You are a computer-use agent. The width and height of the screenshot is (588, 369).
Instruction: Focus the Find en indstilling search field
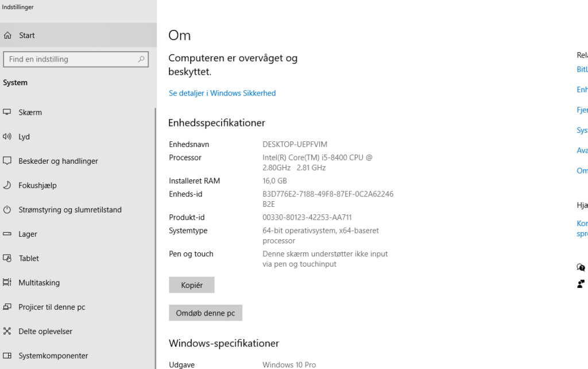click(x=69, y=59)
